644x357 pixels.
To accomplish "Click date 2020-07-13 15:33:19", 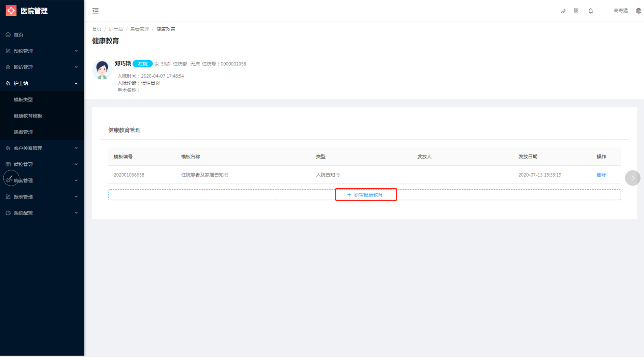I will [540, 175].
